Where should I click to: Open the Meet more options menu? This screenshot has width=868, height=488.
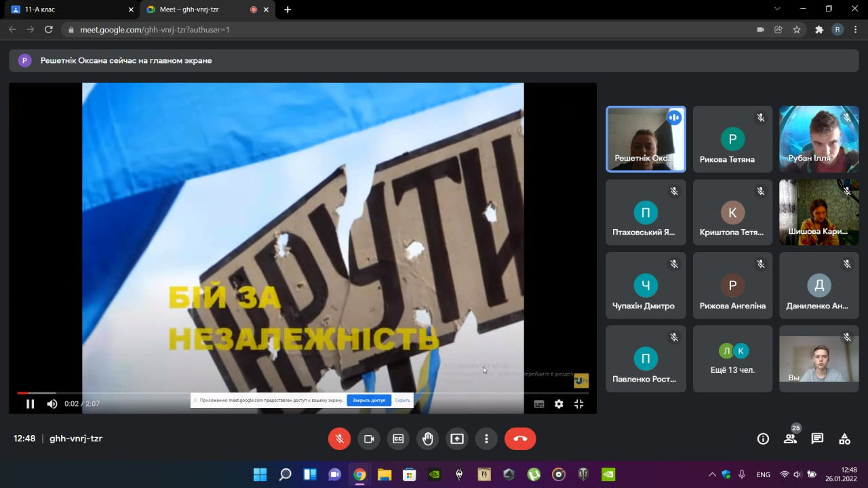[486, 439]
